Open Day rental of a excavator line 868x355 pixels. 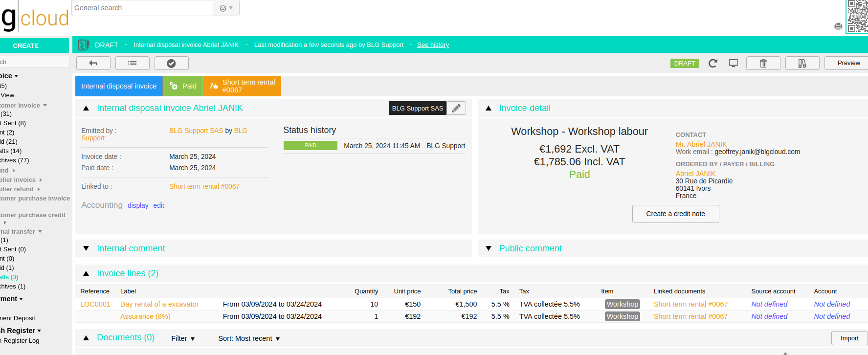click(x=159, y=304)
